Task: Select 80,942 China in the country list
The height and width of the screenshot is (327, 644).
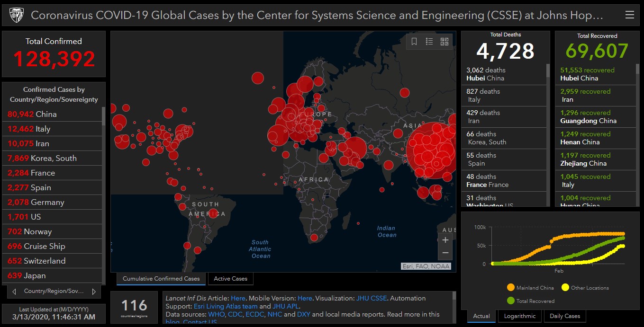Action: coord(52,114)
